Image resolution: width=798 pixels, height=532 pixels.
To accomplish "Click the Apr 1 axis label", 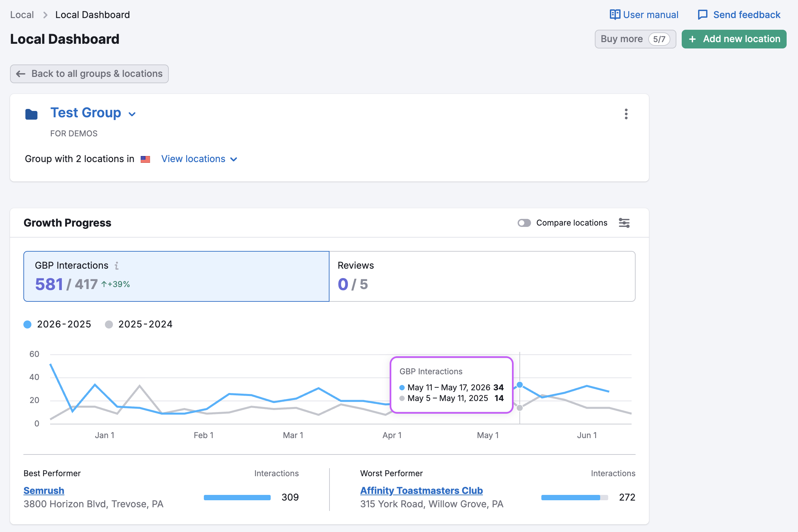I will click(392, 435).
